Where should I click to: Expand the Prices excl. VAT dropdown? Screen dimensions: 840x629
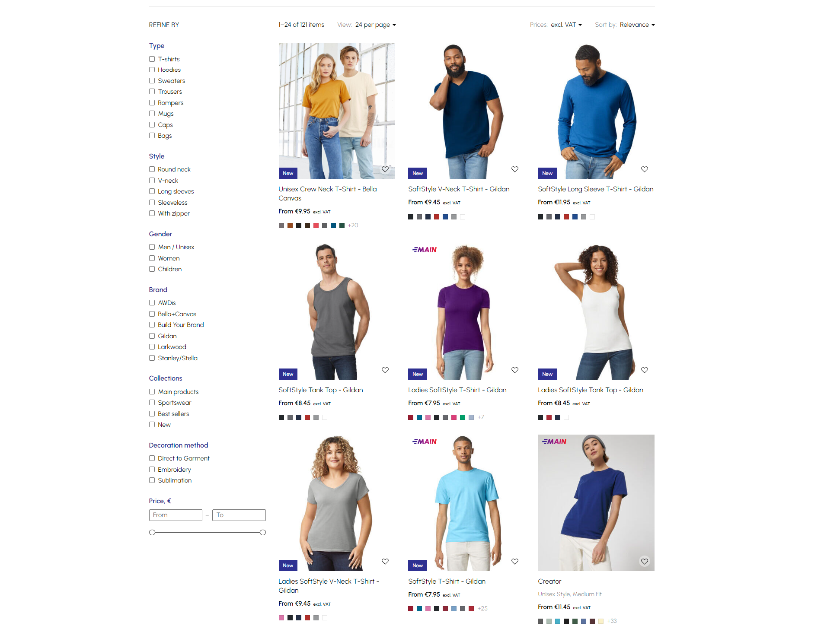566,25
